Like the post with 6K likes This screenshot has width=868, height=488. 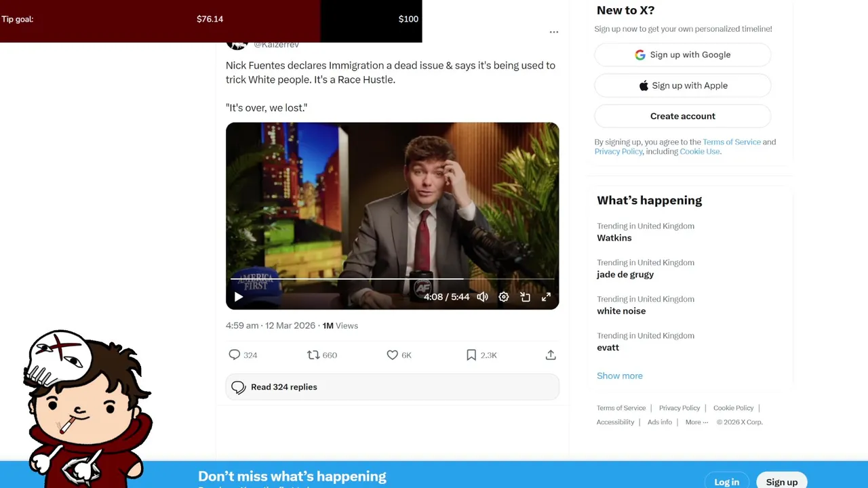(399, 355)
